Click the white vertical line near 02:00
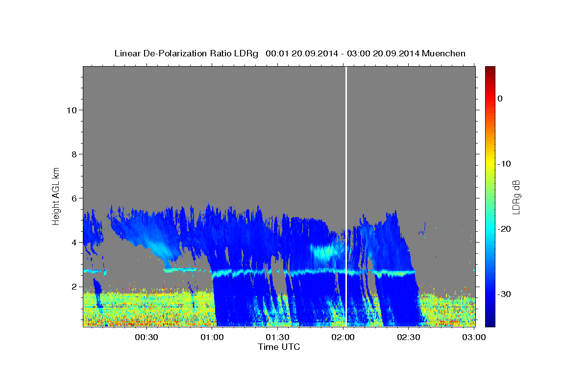 pos(346,196)
